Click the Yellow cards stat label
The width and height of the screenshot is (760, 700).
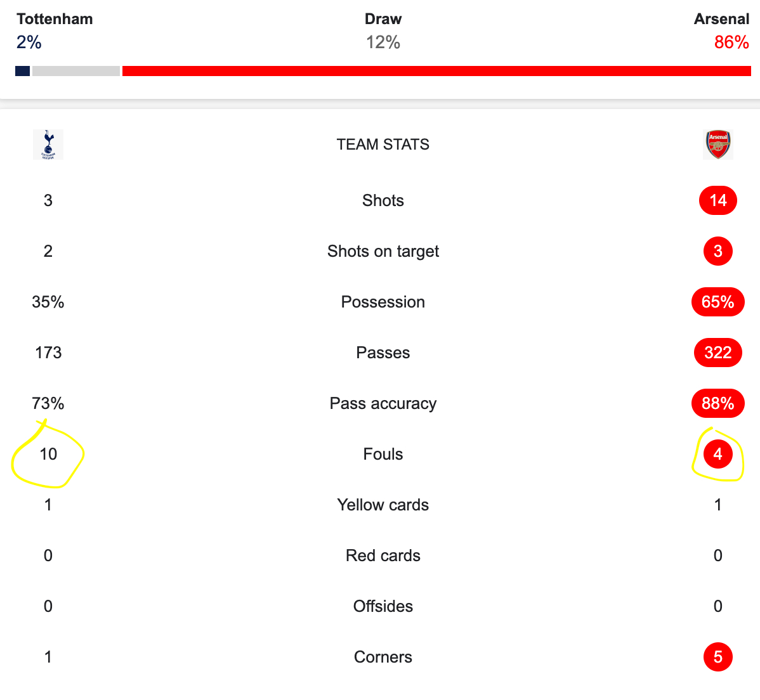coord(383,505)
